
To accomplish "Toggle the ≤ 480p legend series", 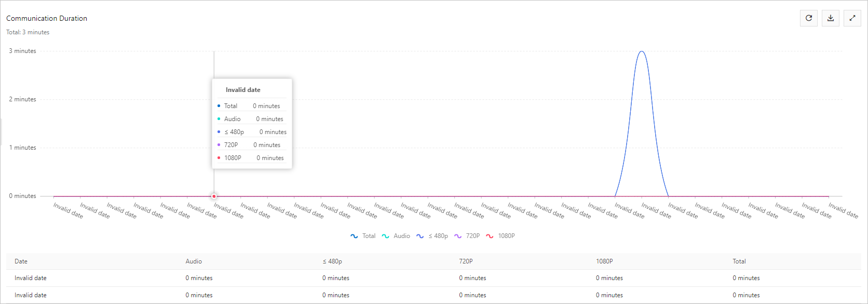I will tap(432, 236).
